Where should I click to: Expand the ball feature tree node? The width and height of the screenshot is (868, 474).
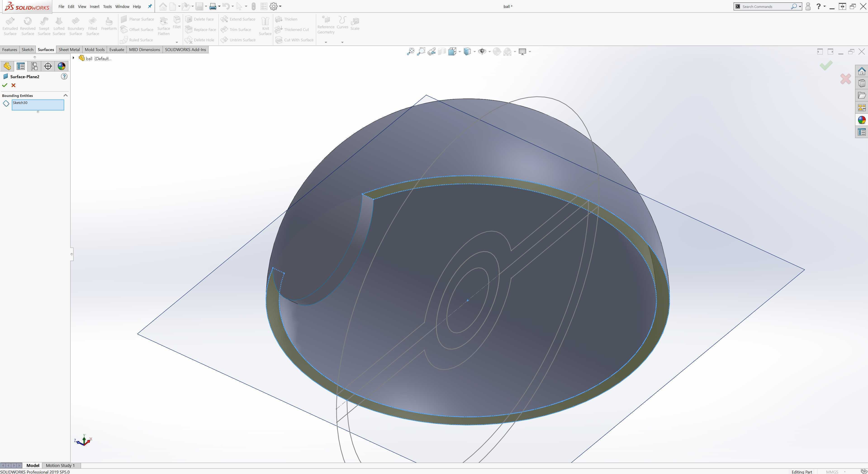pyautogui.click(x=74, y=58)
